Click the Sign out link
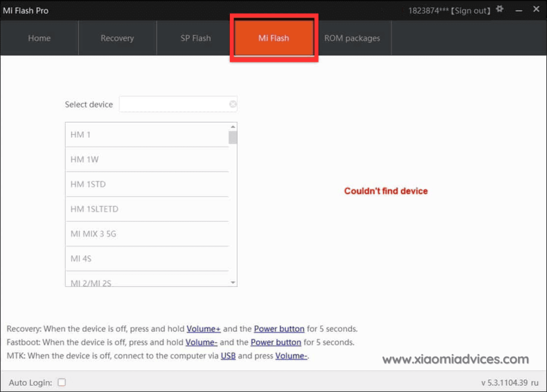547x392 pixels. [x=471, y=11]
